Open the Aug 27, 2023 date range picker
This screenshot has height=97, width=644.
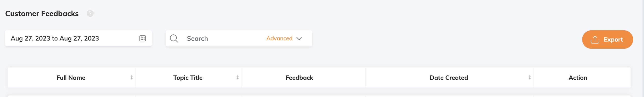(78, 38)
